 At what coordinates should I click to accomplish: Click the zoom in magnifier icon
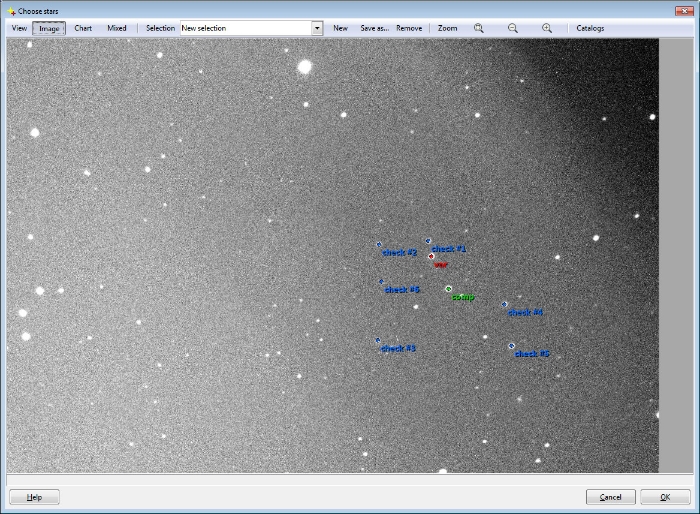click(x=547, y=28)
